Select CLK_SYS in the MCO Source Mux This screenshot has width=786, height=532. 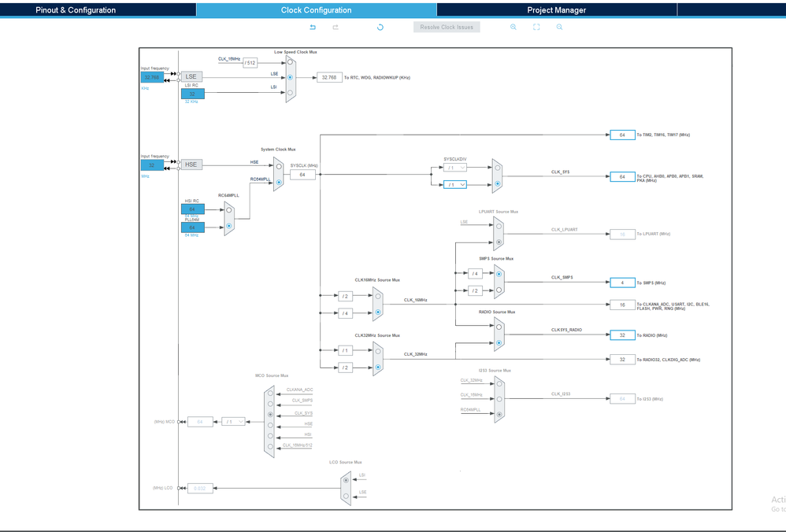coord(270,415)
